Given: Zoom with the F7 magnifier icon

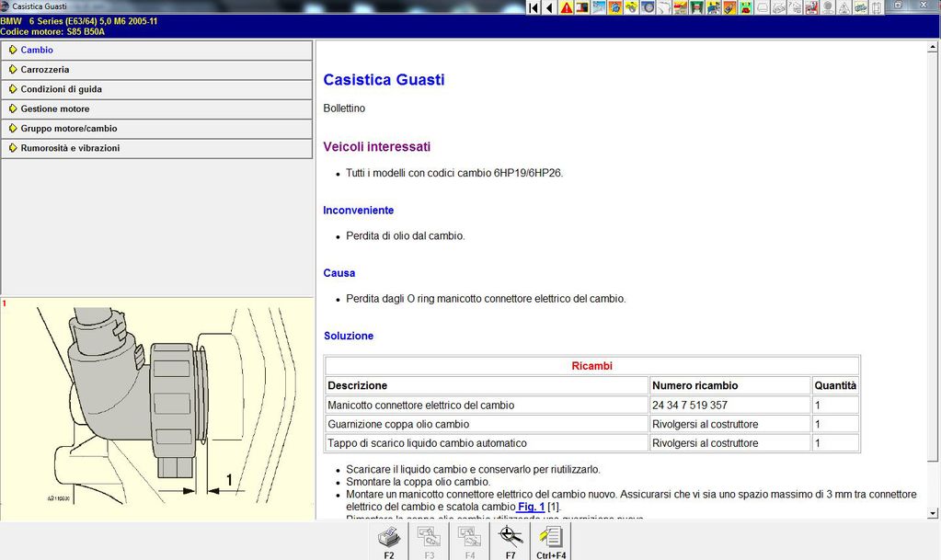Looking at the screenshot, I should [x=511, y=542].
